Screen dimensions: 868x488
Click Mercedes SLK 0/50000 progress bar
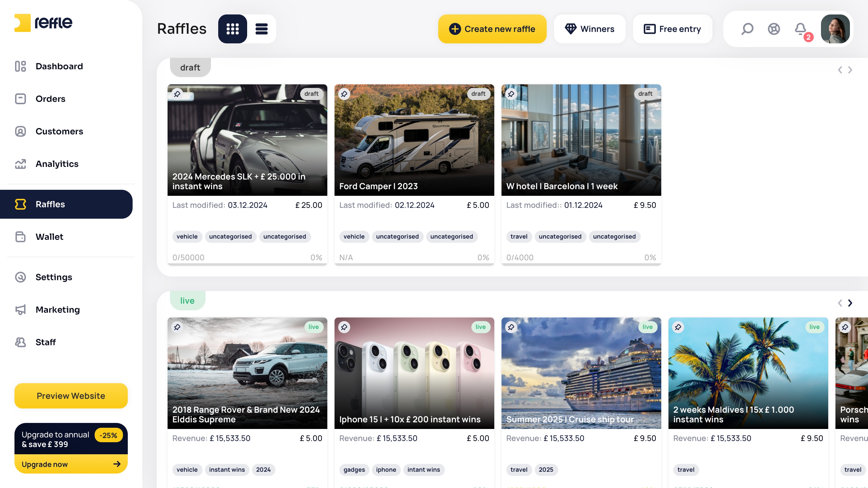pyautogui.click(x=247, y=264)
